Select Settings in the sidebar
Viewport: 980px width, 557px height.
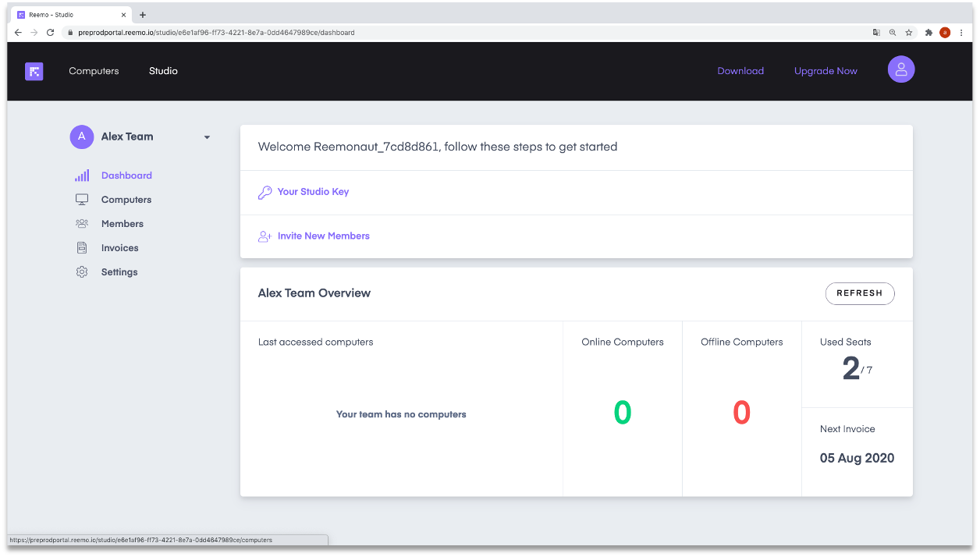[x=119, y=272]
